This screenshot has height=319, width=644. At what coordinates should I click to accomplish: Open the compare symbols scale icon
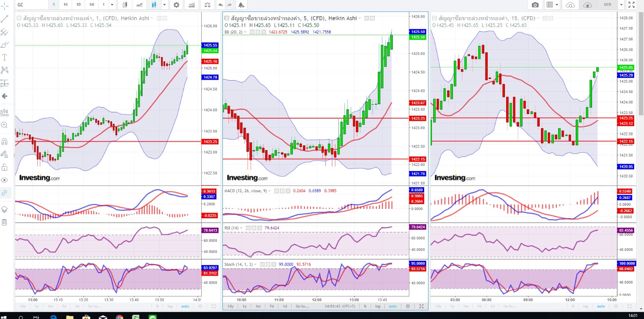click(x=208, y=5)
